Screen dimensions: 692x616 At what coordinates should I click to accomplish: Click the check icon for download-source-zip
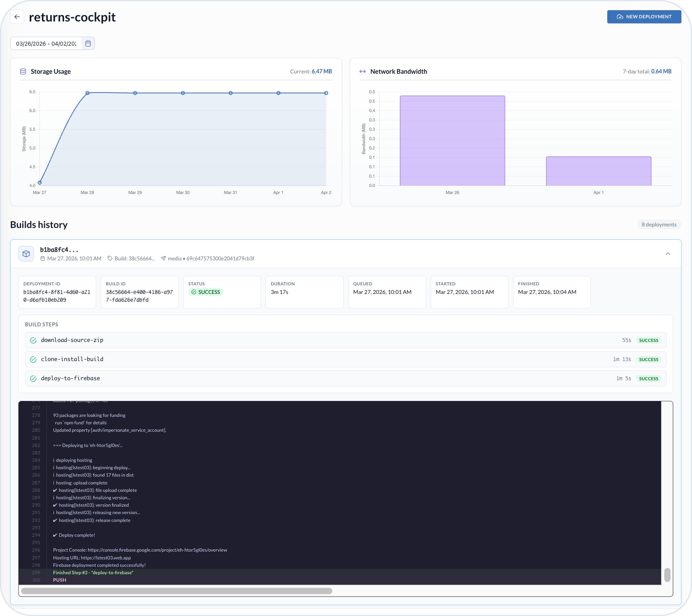(33, 340)
